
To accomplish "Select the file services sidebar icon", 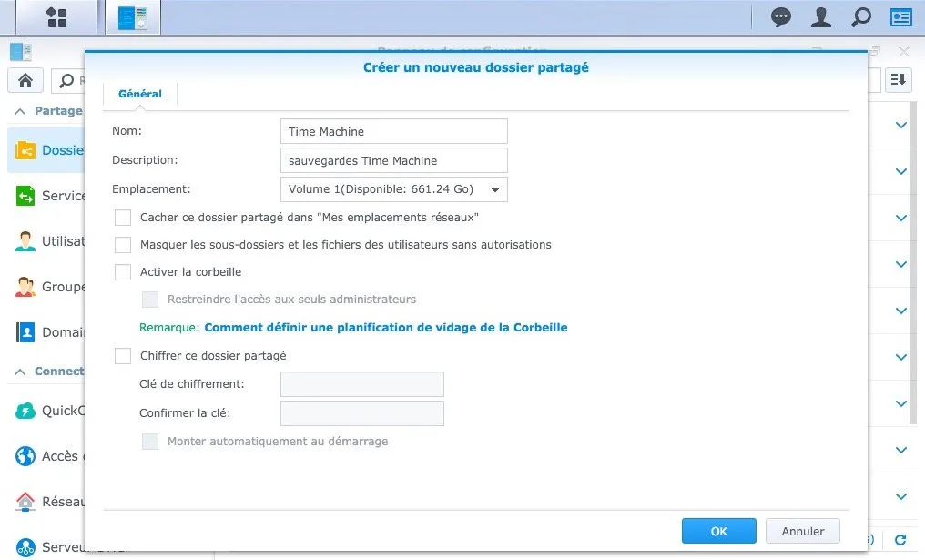I will click(x=25, y=196).
